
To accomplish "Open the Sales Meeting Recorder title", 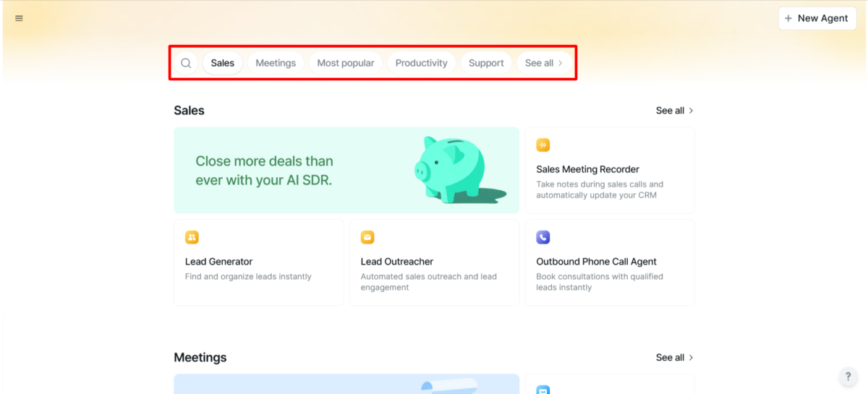I will 587,169.
